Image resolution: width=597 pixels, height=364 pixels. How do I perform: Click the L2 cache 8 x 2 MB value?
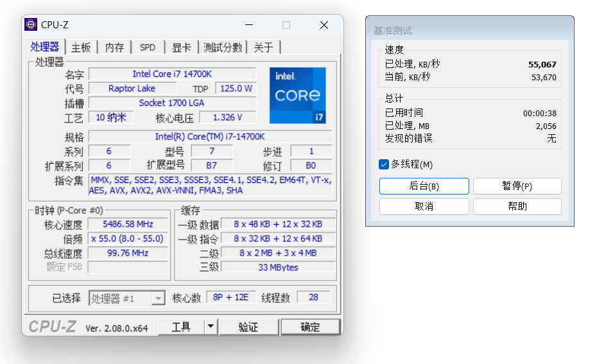coord(278,253)
